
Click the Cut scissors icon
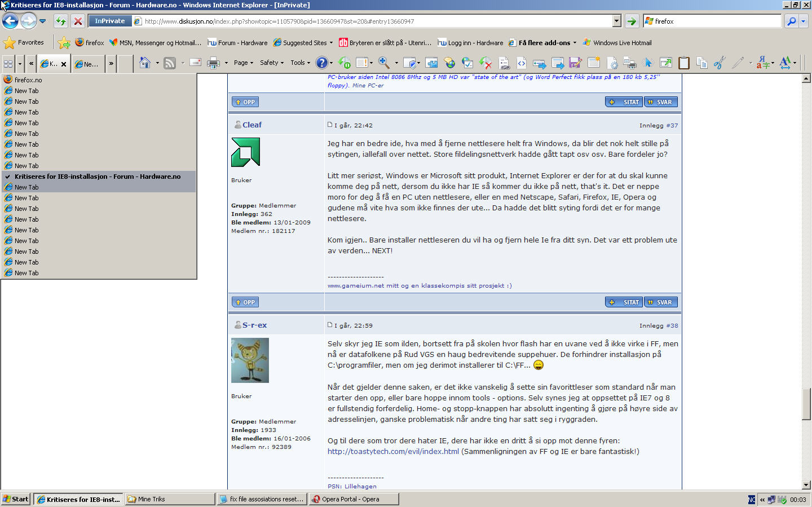pos(720,63)
